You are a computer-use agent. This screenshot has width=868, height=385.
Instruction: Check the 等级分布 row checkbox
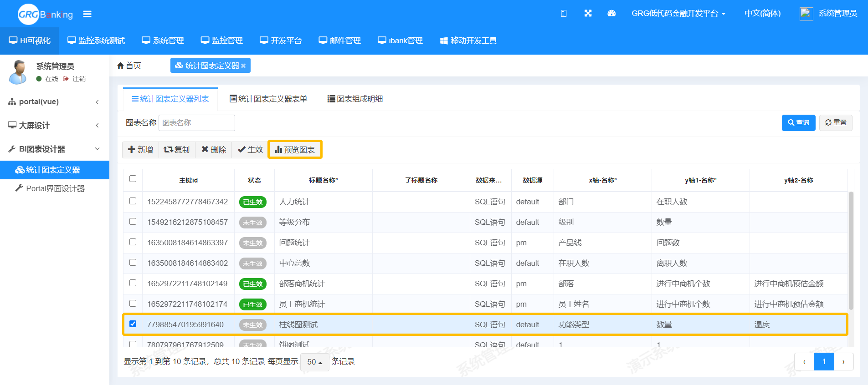pyautogui.click(x=133, y=221)
